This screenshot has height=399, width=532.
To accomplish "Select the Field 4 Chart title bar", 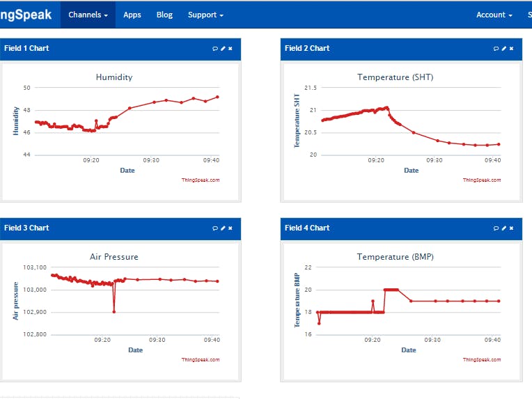I will [401, 228].
